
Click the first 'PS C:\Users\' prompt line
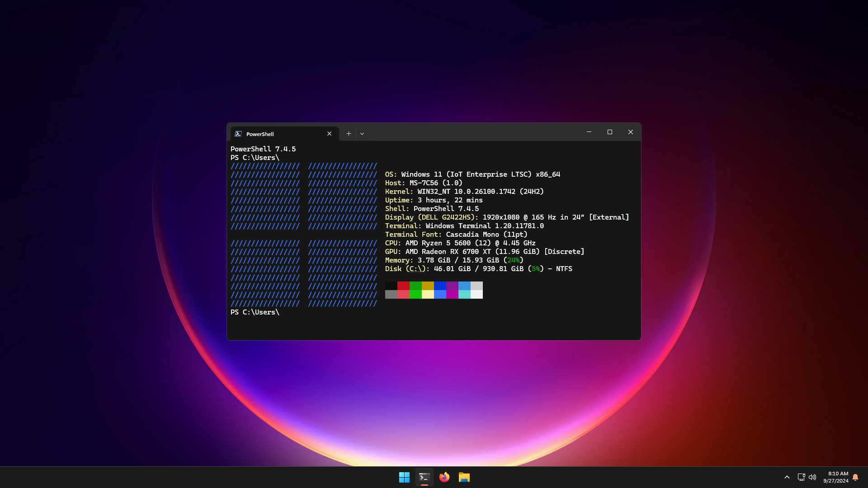255,158
